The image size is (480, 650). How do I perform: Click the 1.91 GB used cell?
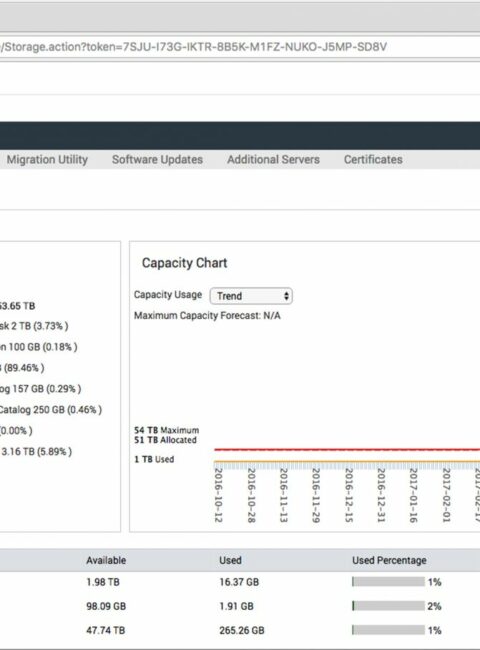click(236, 606)
